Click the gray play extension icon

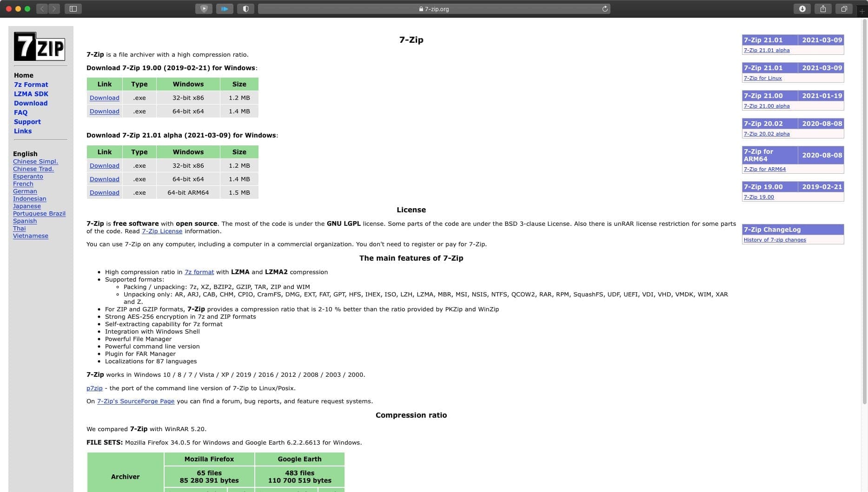[x=204, y=9]
